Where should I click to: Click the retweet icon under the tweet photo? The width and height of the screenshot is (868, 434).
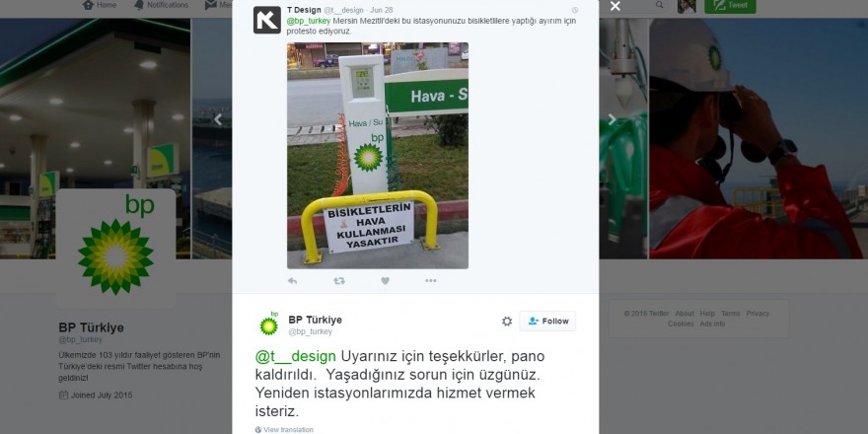pos(339,281)
